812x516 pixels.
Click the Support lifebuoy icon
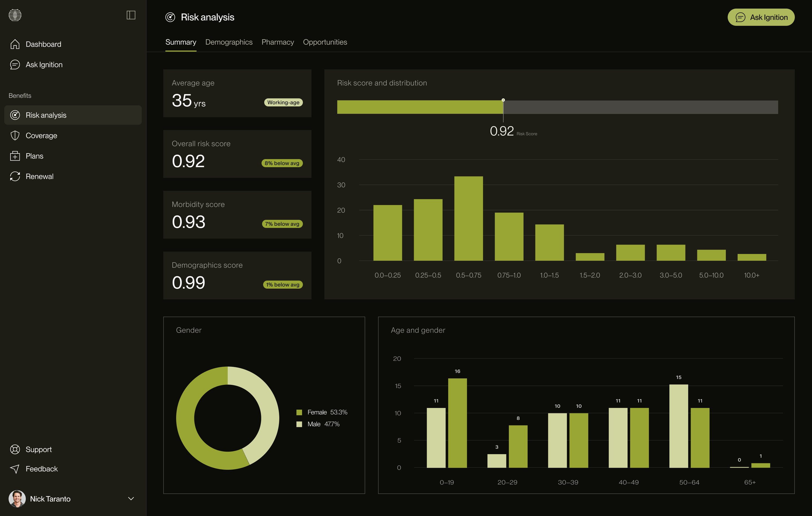tap(15, 449)
